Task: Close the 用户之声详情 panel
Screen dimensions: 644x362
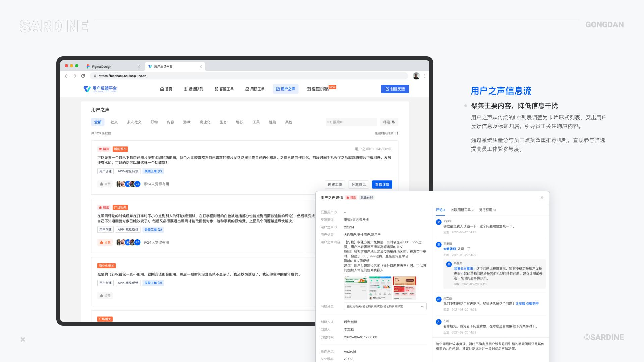Action: 542,198
